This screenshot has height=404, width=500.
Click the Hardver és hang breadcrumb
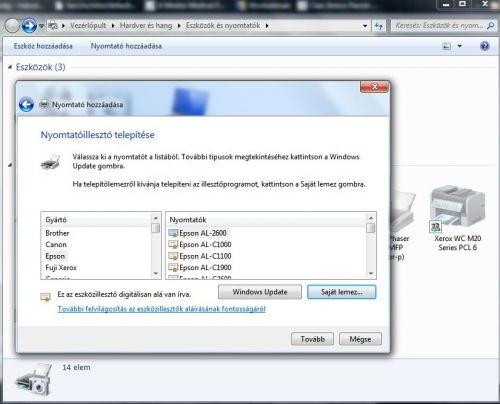[146, 26]
